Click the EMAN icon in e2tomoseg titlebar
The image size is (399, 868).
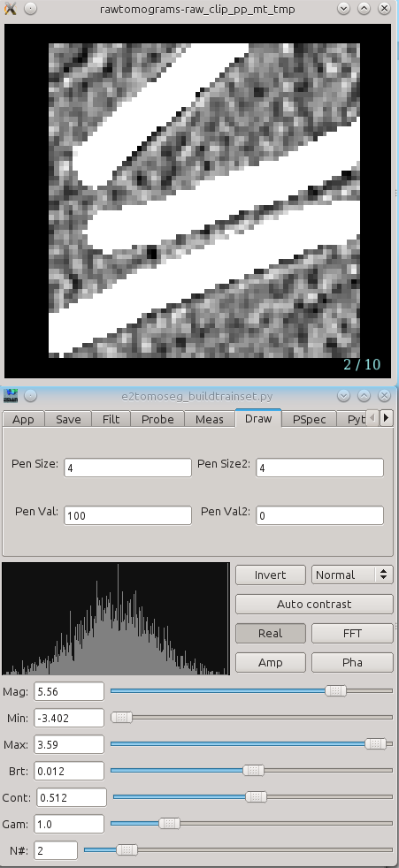pos(11,396)
